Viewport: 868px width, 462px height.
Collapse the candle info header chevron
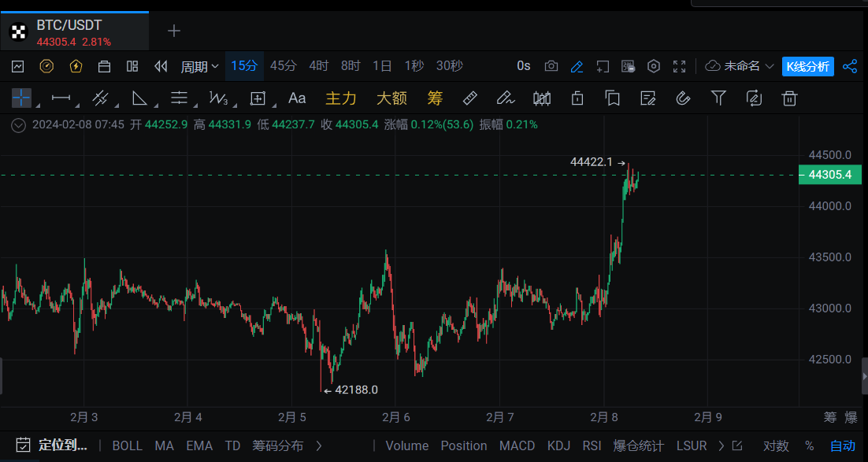18,124
